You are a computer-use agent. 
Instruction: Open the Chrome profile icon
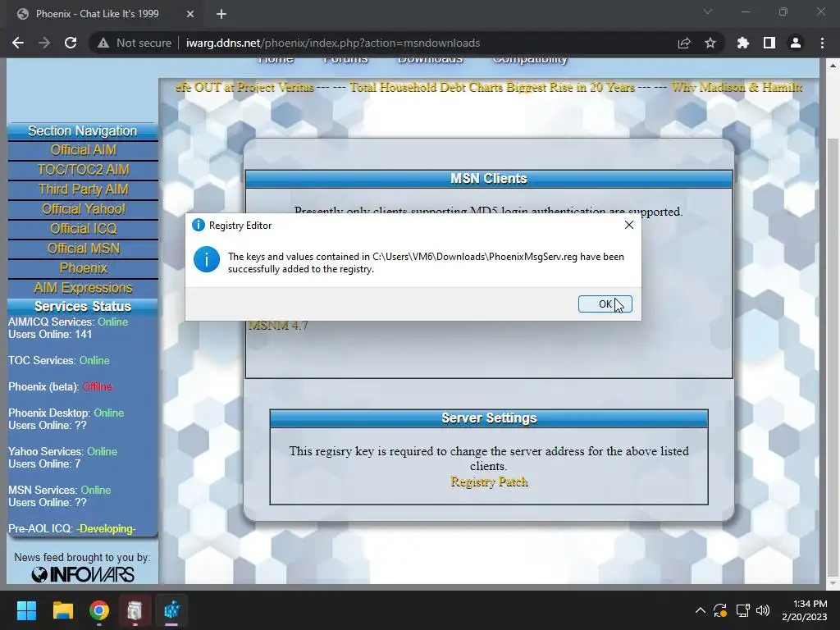pyautogui.click(x=796, y=43)
